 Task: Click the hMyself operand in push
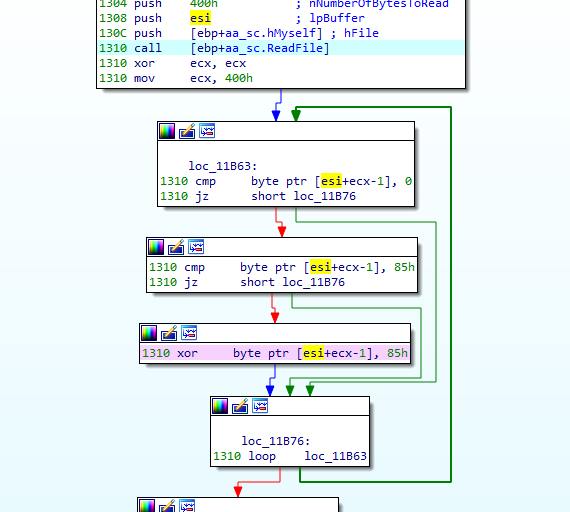pos(292,33)
